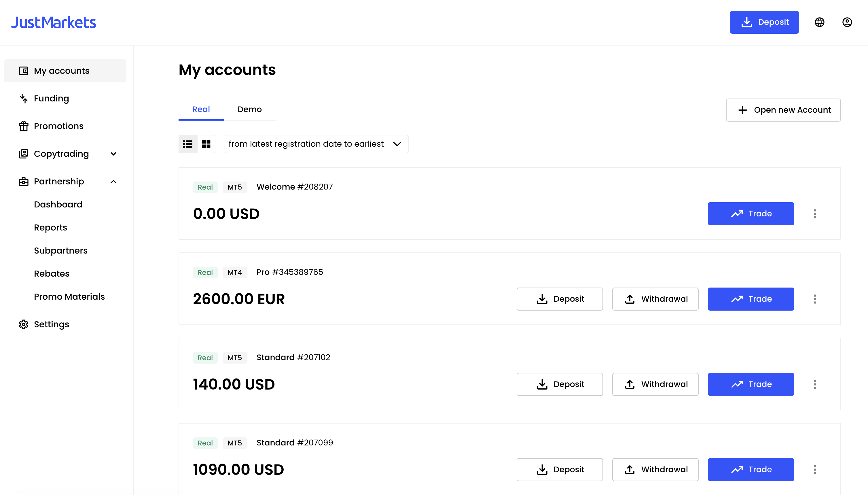This screenshot has width=868, height=495.
Task: Open more options for Standard #207099
Action: point(815,470)
